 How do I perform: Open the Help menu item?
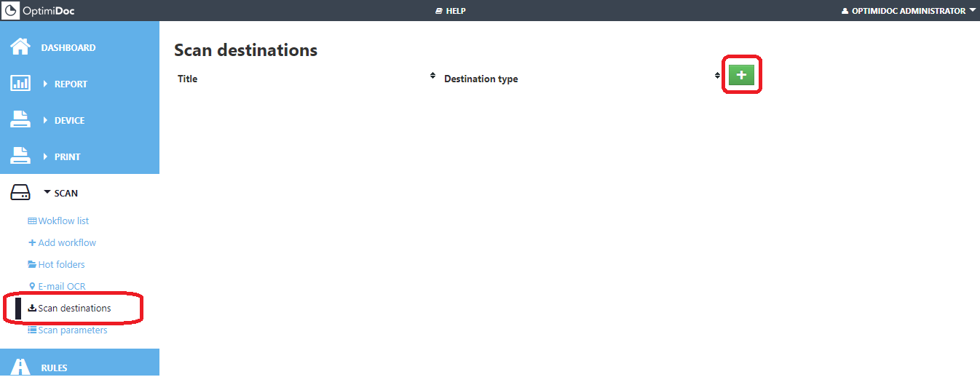point(450,11)
